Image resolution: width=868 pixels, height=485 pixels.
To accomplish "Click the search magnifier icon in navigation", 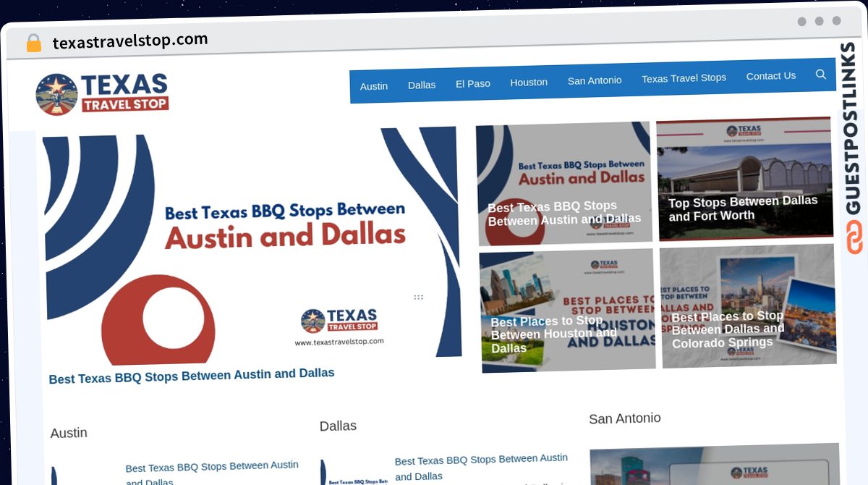I will click(x=820, y=74).
